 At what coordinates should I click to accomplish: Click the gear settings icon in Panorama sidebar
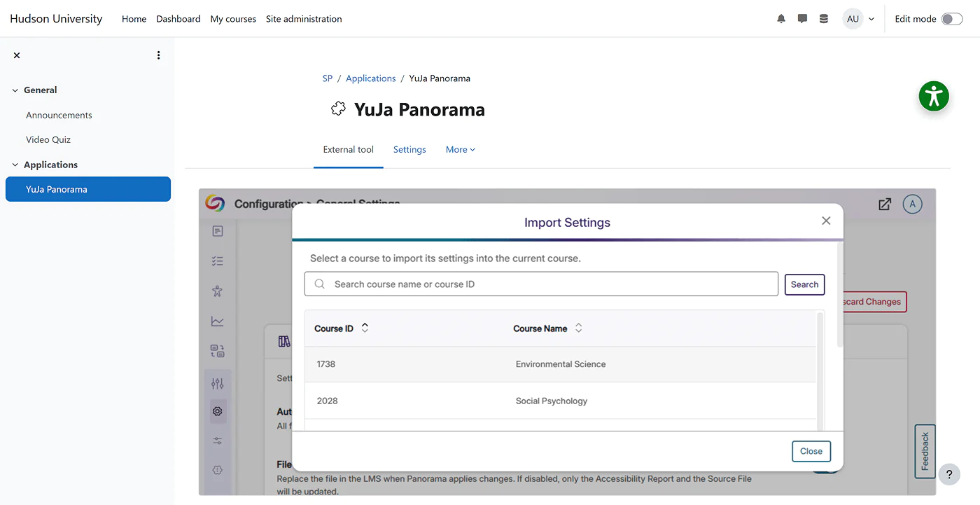218,411
